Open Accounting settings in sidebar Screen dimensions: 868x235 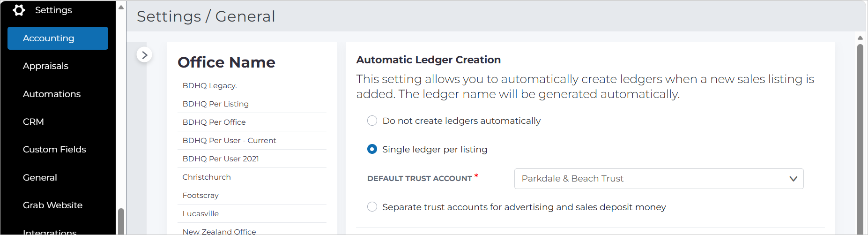(x=58, y=38)
